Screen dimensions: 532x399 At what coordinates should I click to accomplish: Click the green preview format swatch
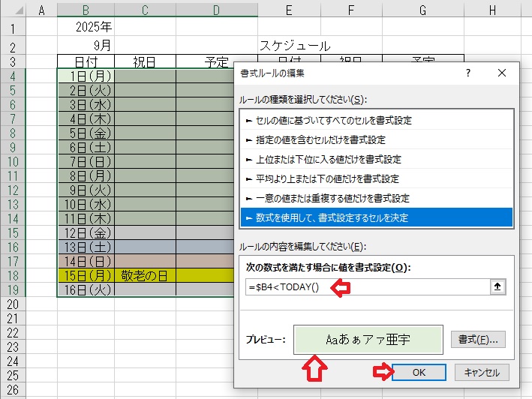point(368,339)
